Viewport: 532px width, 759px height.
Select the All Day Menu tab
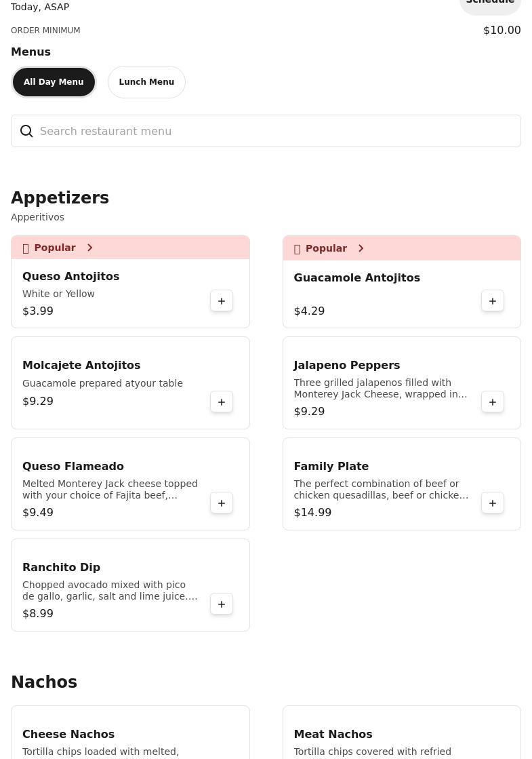[54, 82]
